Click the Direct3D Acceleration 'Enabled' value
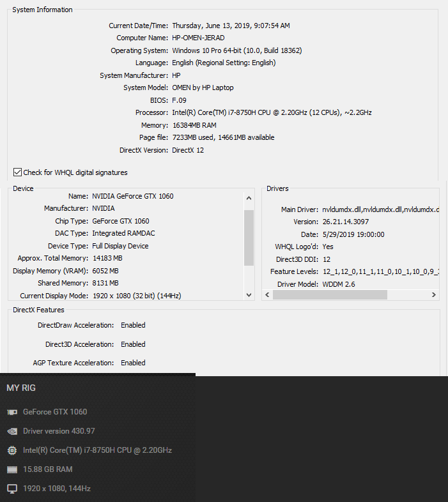448x502 pixels. click(x=133, y=344)
